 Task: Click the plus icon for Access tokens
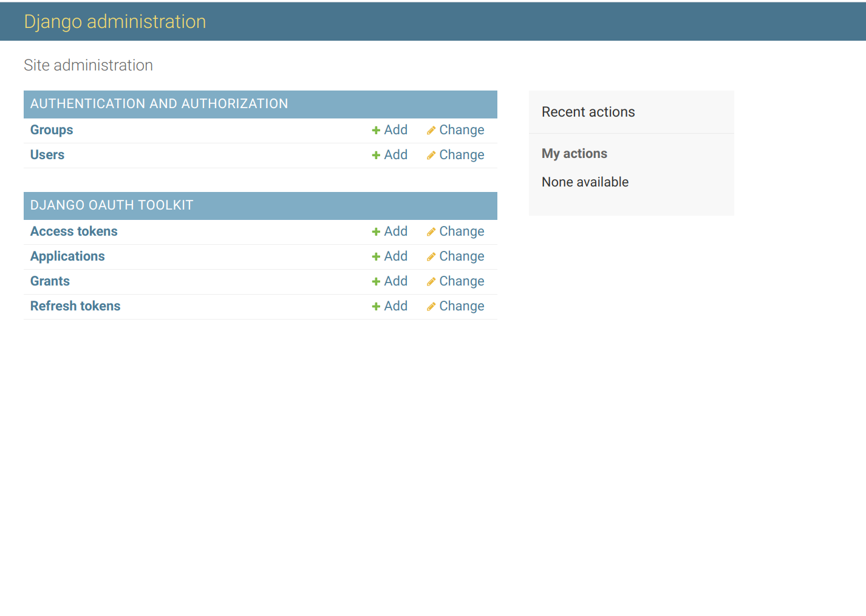coord(376,232)
